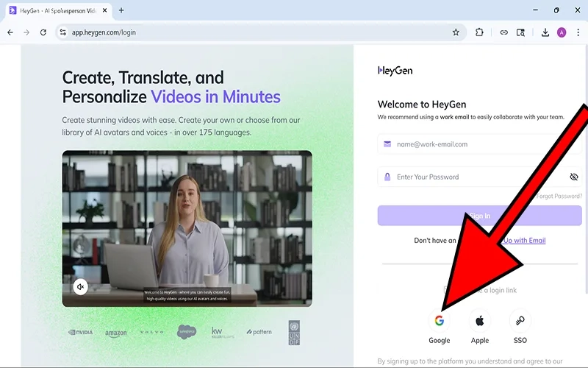The width and height of the screenshot is (588, 368).
Task: Bookmark this page with the star icon
Action: pos(456,32)
